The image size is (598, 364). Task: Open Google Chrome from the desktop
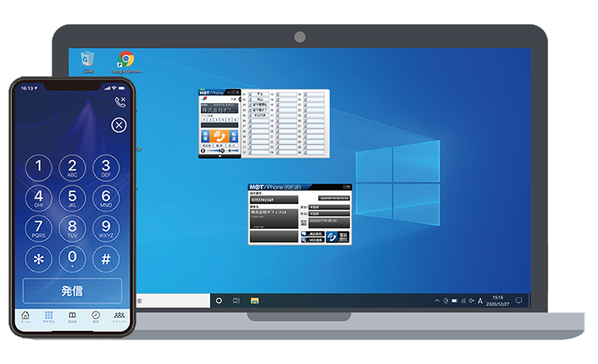(x=126, y=61)
